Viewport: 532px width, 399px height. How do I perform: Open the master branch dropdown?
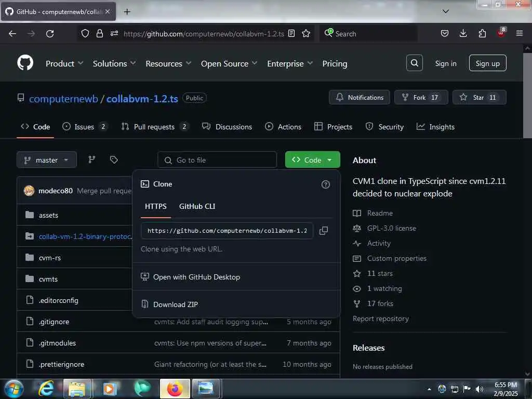click(x=46, y=160)
